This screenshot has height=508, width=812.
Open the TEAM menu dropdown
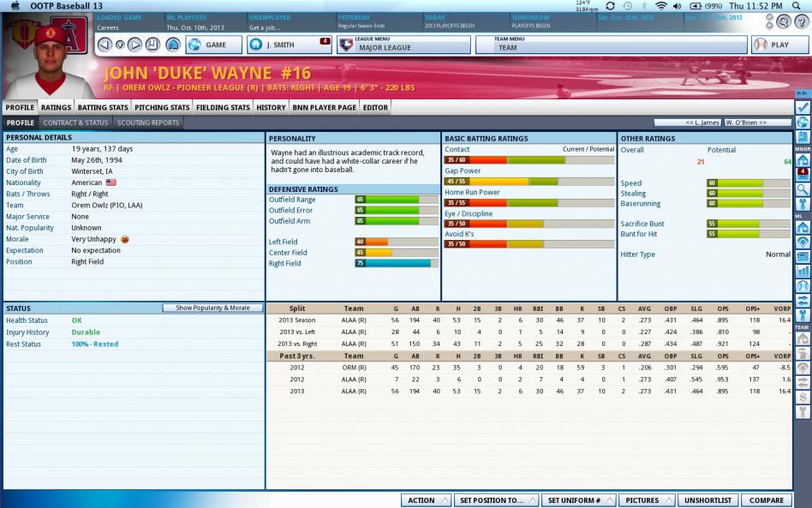(x=611, y=45)
